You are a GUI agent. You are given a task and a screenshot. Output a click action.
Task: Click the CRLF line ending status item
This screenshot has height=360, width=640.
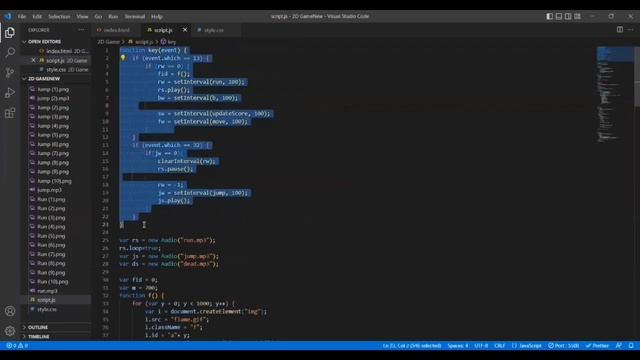[500, 346]
